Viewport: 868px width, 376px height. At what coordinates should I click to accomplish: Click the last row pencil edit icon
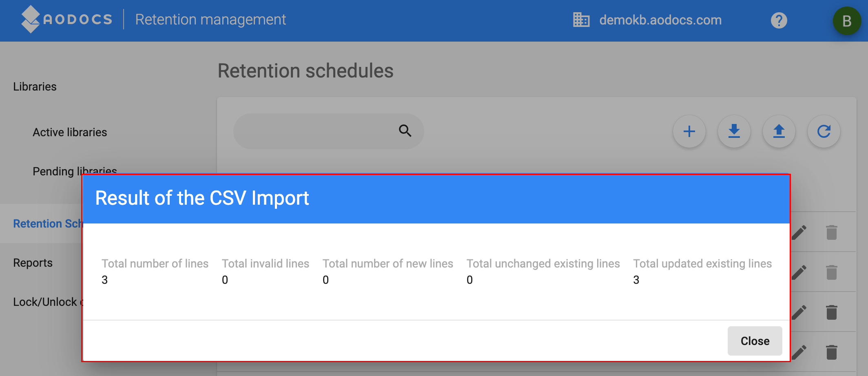tap(799, 352)
